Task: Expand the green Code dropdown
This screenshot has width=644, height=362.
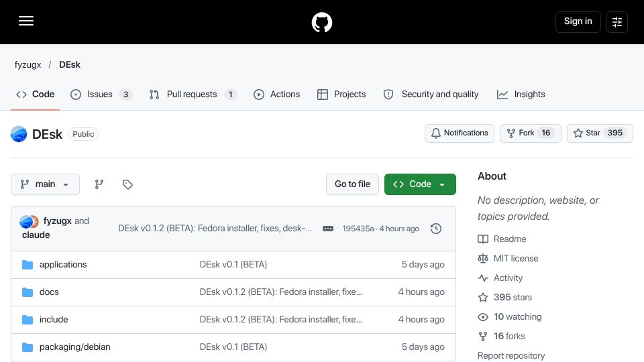Action: point(420,184)
